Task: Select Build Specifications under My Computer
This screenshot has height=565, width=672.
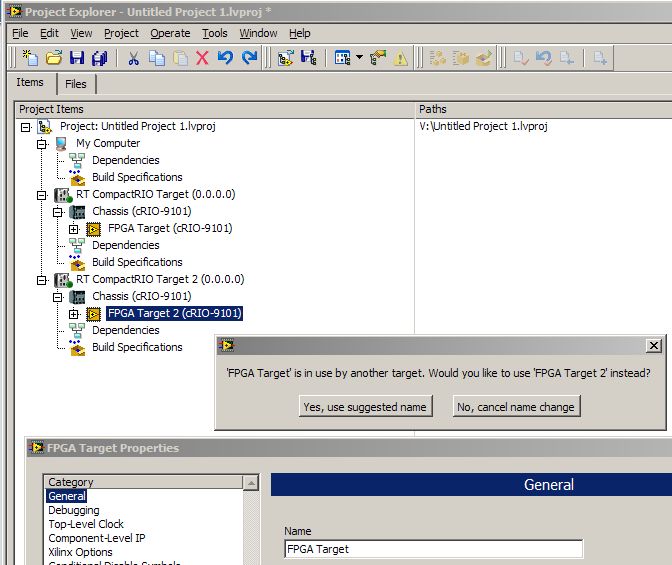Action: click(x=137, y=177)
